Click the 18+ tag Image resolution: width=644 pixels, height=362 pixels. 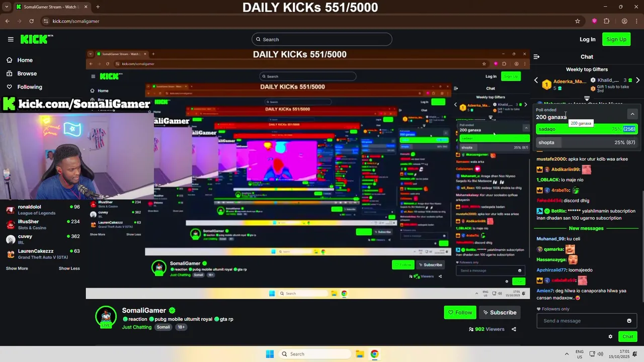(181, 327)
